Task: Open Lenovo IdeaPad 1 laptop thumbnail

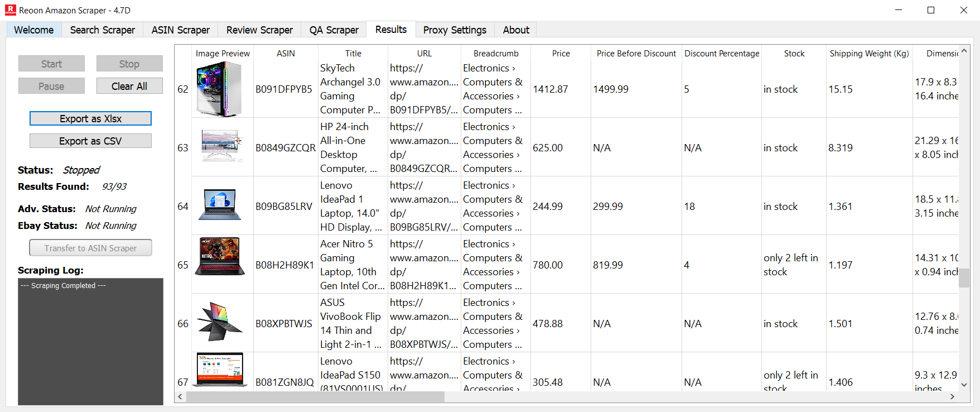Action: coord(219,205)
